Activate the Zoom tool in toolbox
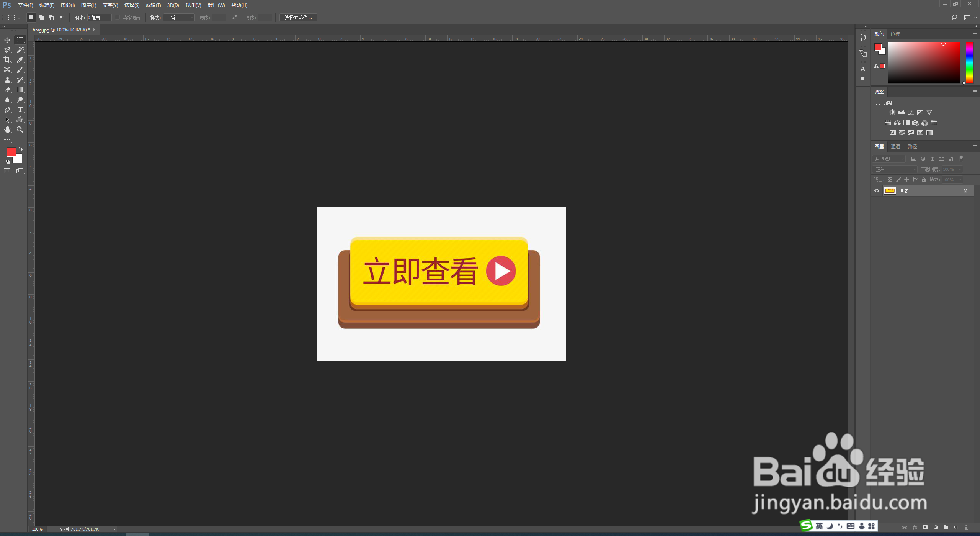Image resolution: width=980 pixels, height=536 pixels. (x=20, y=130)
